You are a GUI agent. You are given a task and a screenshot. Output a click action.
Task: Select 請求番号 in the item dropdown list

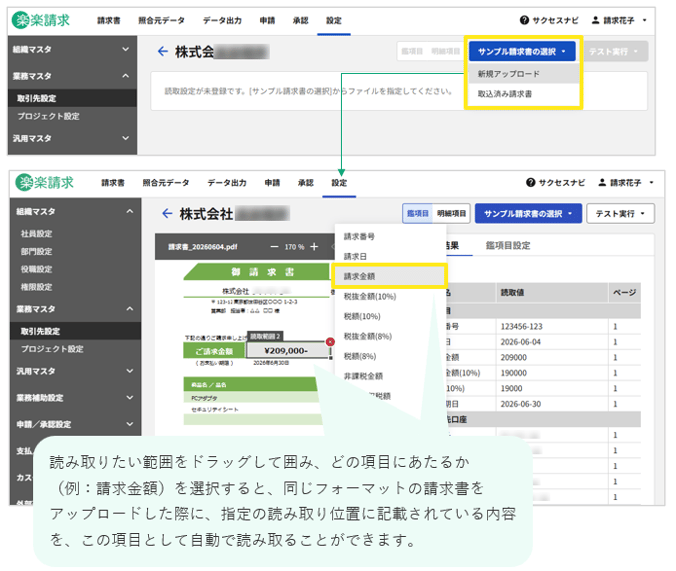tap(389, 236)
